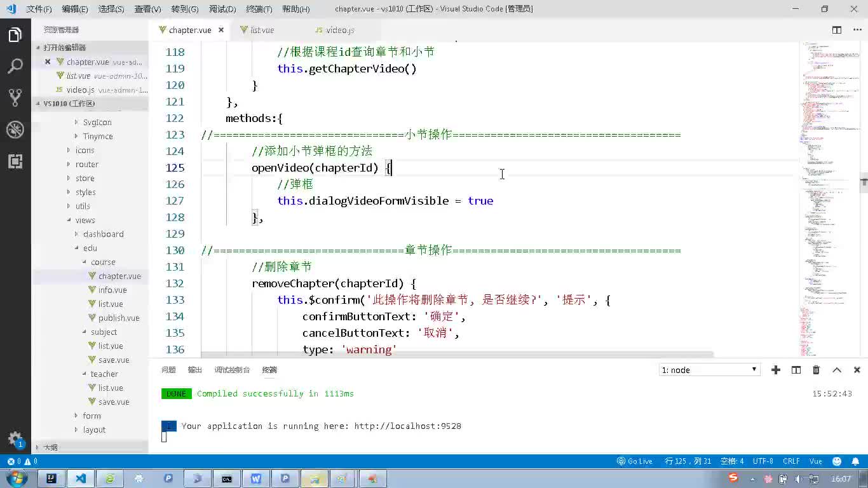
Task: Collapse the 打开的编辑器 section
Action: pyautogui.click(x=90, y=48)
